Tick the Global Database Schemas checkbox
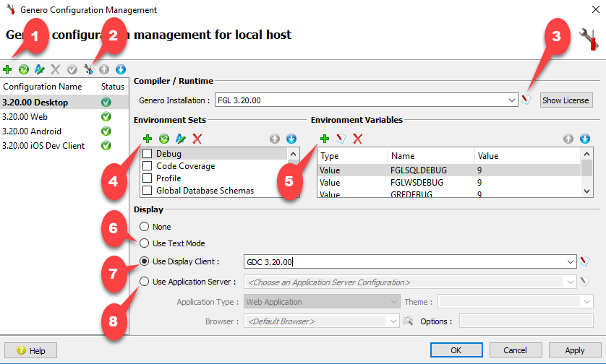 [x=148, y=191]
